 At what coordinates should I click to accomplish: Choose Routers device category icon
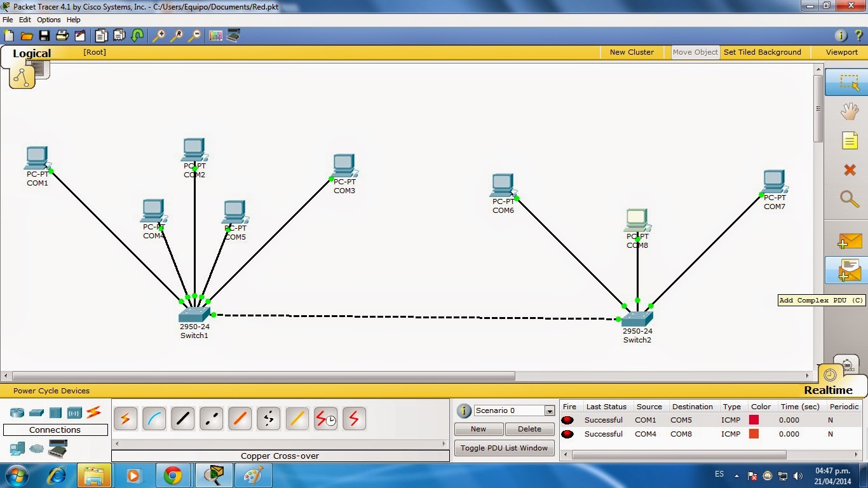[x=17, y=412]
